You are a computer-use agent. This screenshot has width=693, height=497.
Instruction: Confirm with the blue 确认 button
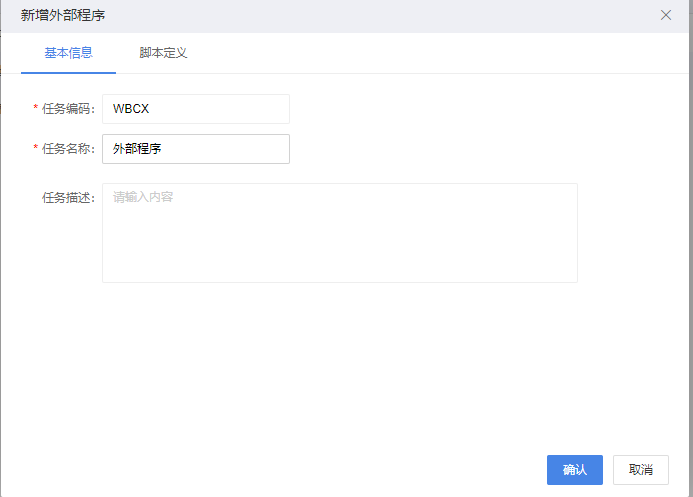(x=575, y=470)
